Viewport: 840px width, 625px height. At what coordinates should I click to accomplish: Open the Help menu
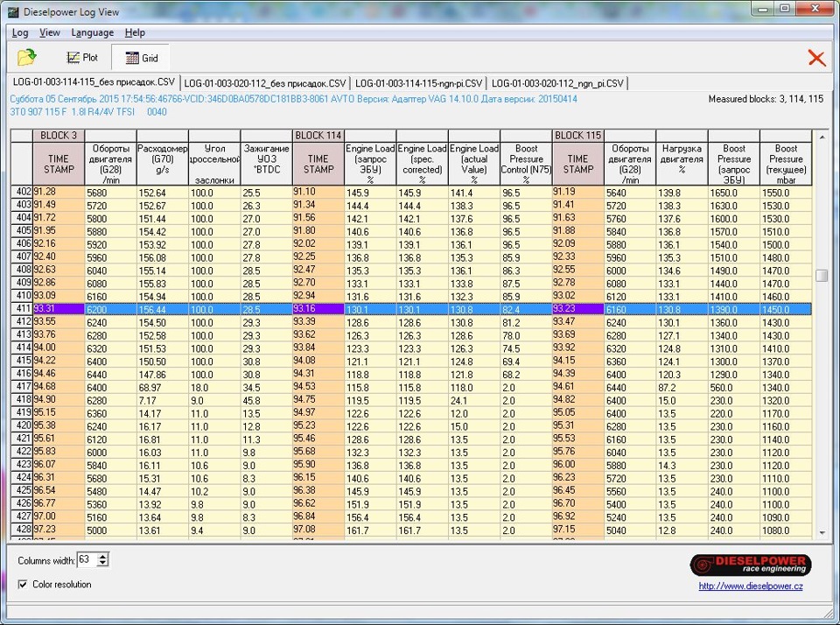pyautogui.click(x=135, y=32)
